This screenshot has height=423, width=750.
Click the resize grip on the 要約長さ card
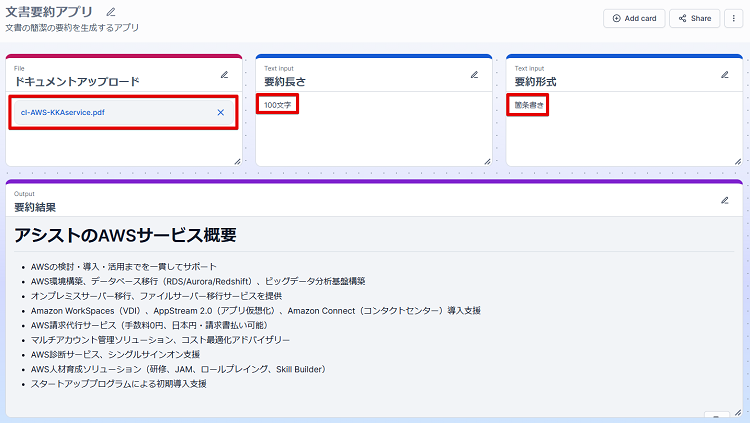(x=487, y=160)
